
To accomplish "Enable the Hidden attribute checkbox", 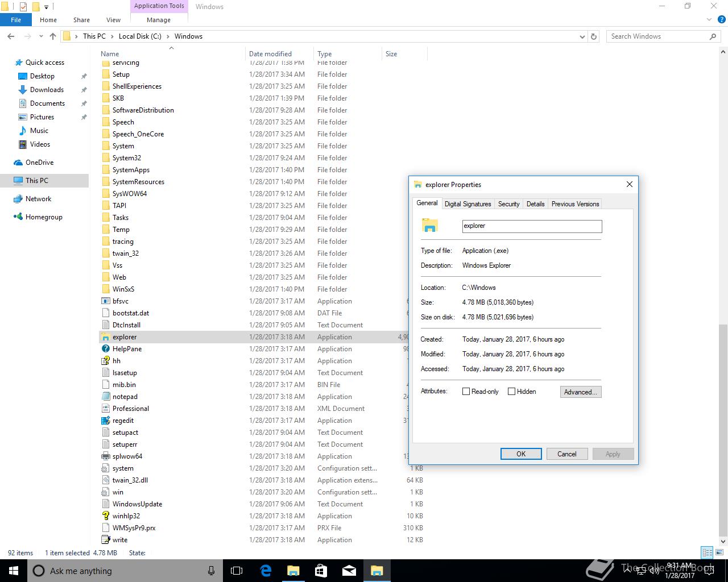I will 511,392.
